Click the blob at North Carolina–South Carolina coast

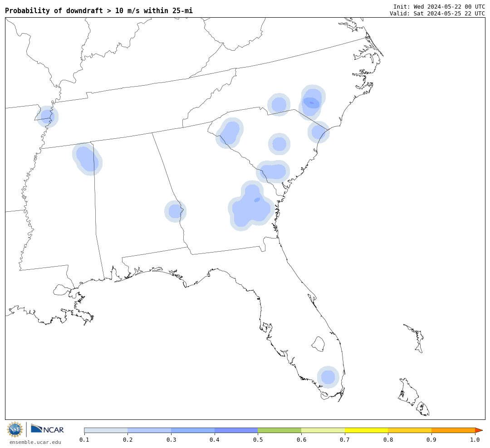click(318, 132)
